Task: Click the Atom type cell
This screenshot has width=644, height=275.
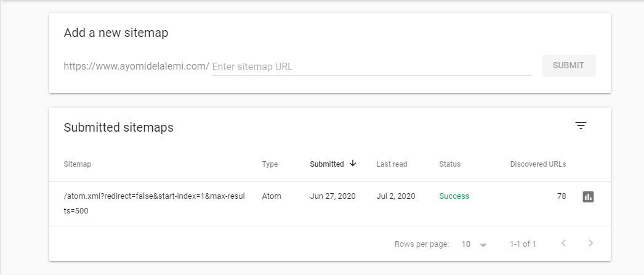Action: tap(272, 196)
